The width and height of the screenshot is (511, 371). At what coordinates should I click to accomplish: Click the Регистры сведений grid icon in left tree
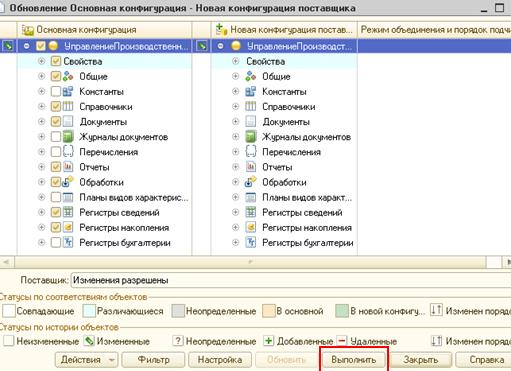[x=68, y=212]
